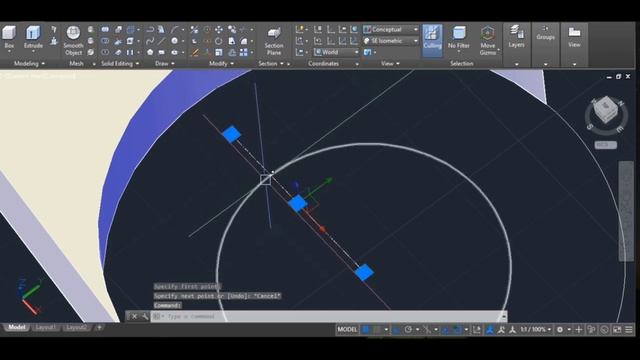Toggle MODEL space button in status bar
This screenshot has height=360, width=640.
pos(347,329)
